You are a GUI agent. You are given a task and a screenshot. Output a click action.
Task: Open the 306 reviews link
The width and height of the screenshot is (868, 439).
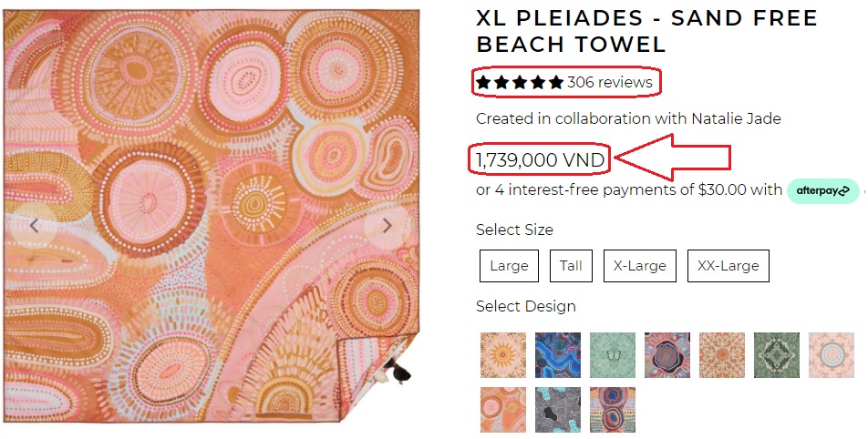click(x=610, y=82)
